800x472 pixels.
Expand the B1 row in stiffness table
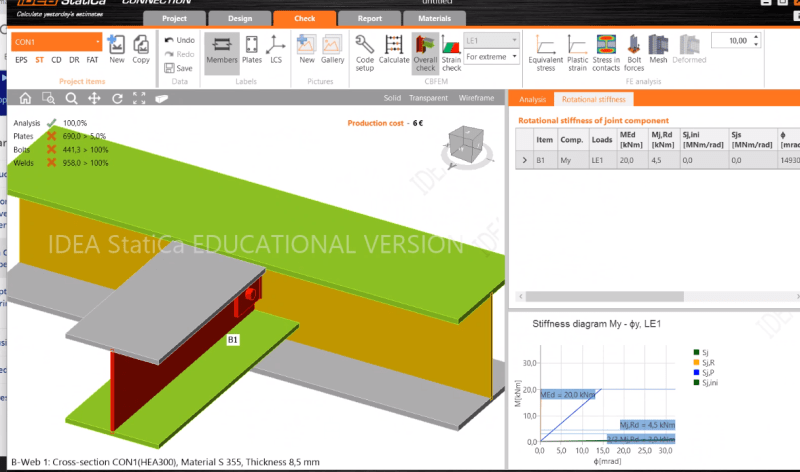pyautogui.click(x=524, y=160)
